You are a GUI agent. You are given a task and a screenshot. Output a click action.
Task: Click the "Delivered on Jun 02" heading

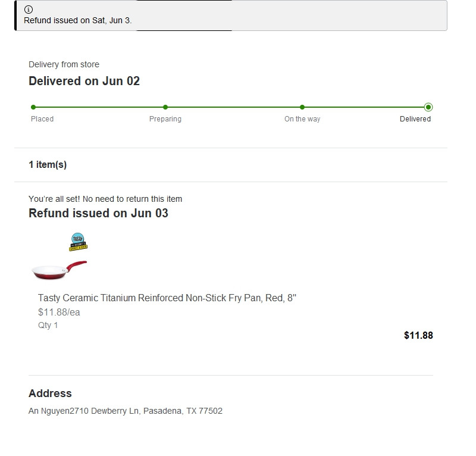tap(84, 81)
